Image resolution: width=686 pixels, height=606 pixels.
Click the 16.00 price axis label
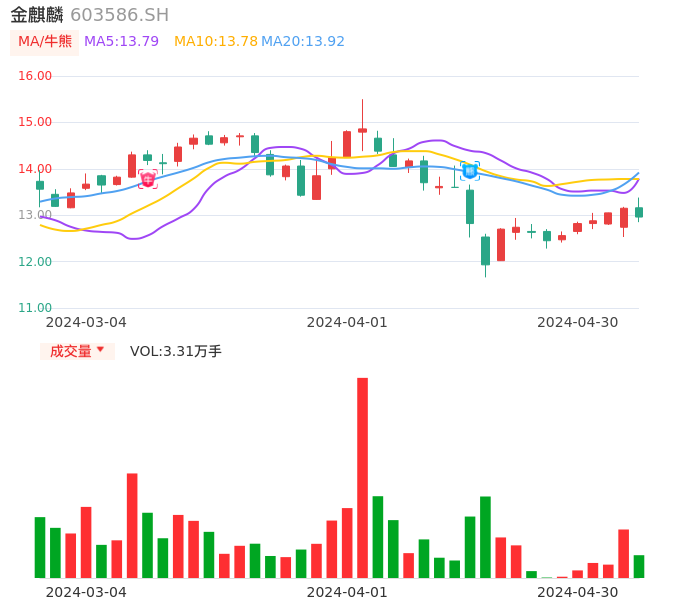click(35, 76)
